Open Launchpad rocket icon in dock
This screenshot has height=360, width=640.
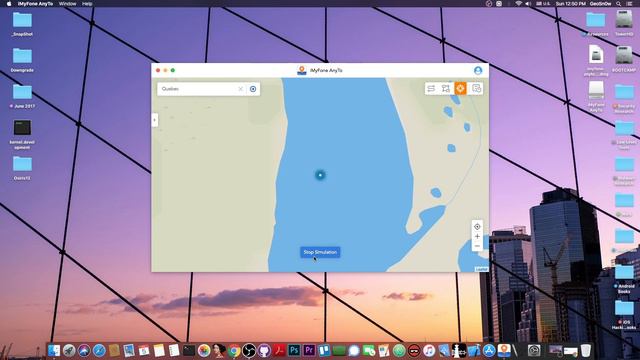(69, 351)
